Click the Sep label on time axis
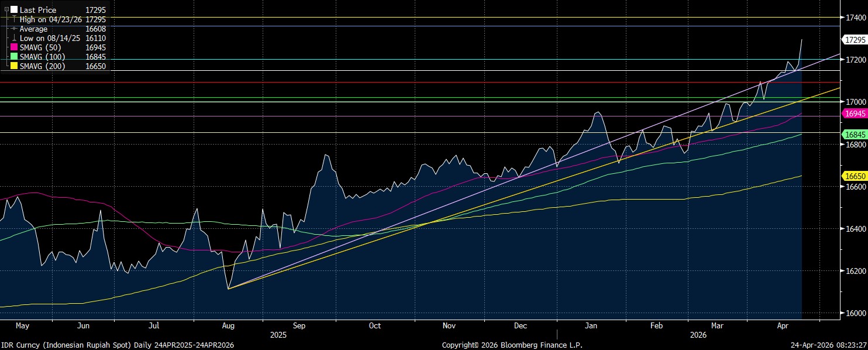Viewport: 868px width, 350px height. (299, 325)
